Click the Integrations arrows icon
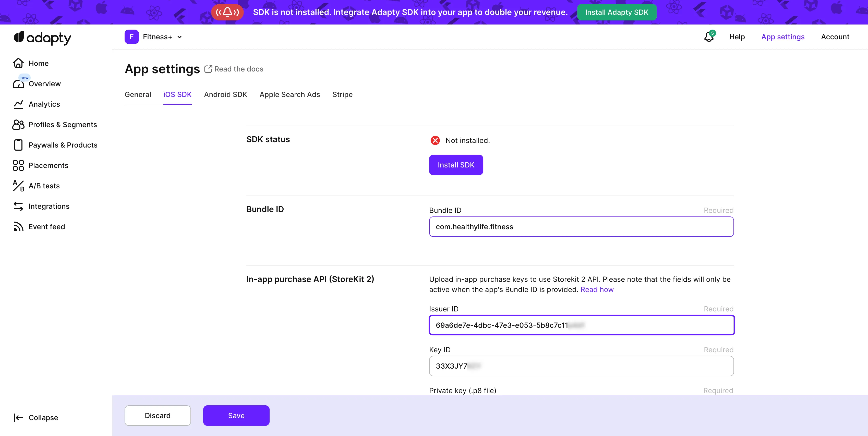 [x=18, y=206]
